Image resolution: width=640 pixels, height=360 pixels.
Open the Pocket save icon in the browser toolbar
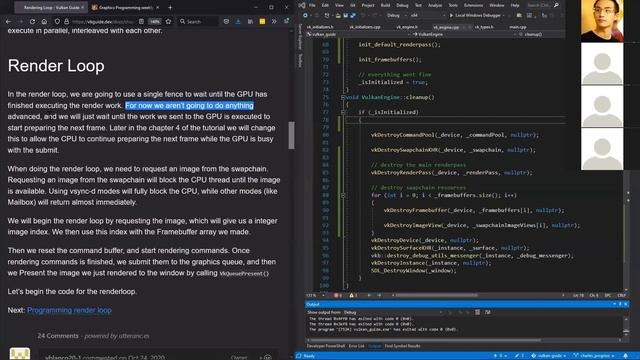pyautogui.click(x=226, y=21)
